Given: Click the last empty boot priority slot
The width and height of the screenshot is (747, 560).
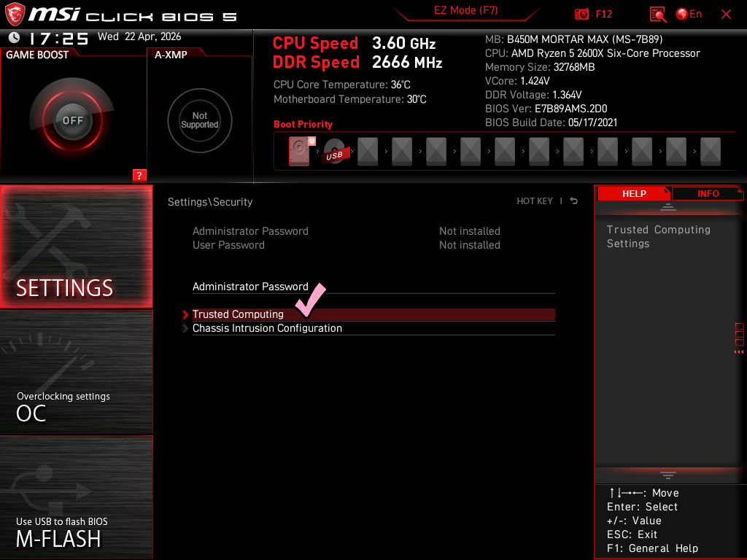Looking at the screenshot, I should click(711, 152).
